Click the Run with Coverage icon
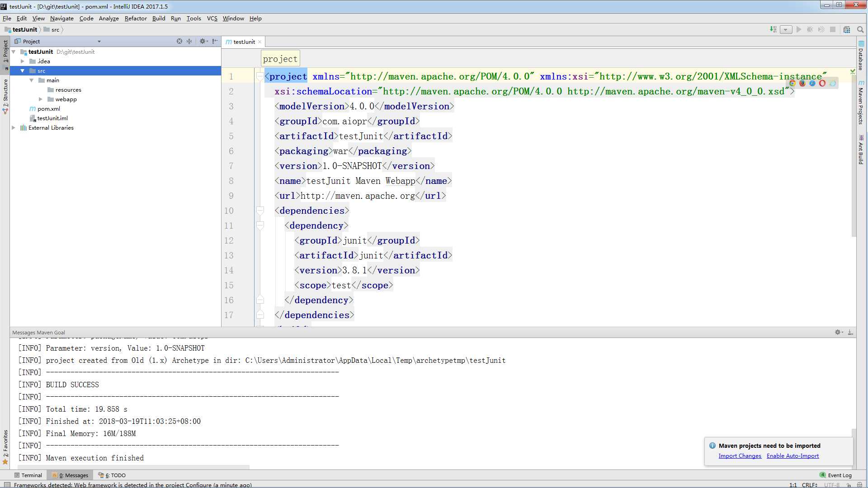 pos(821,29)
